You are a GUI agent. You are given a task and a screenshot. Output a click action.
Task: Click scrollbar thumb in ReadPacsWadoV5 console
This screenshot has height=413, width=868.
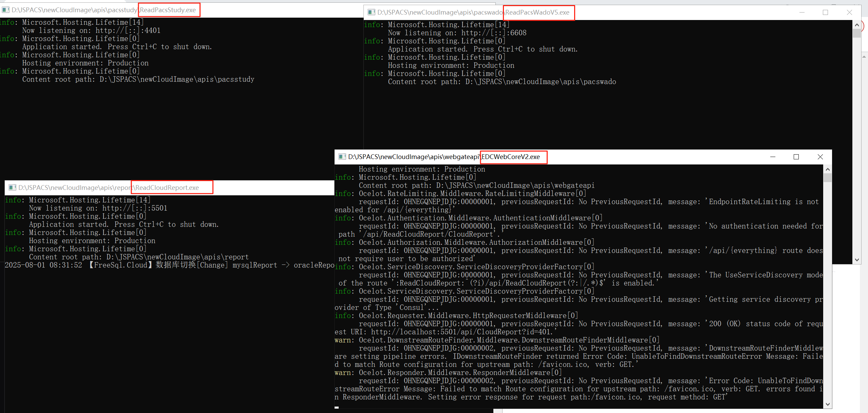[856, 33]
